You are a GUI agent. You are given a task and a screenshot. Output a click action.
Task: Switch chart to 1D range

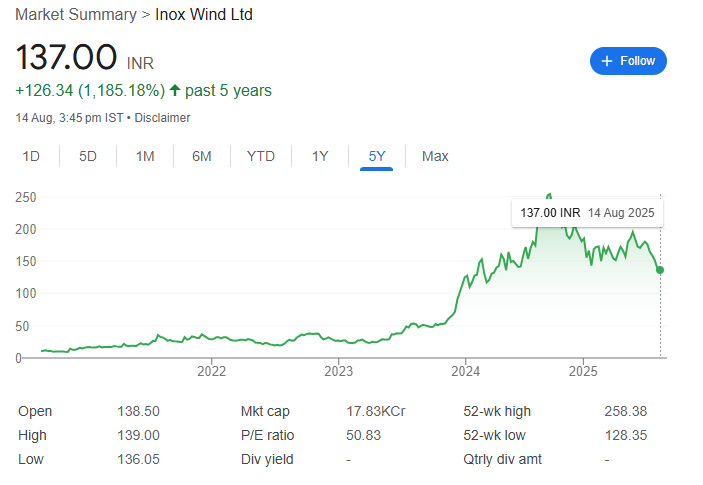click(x=31, y=156)
